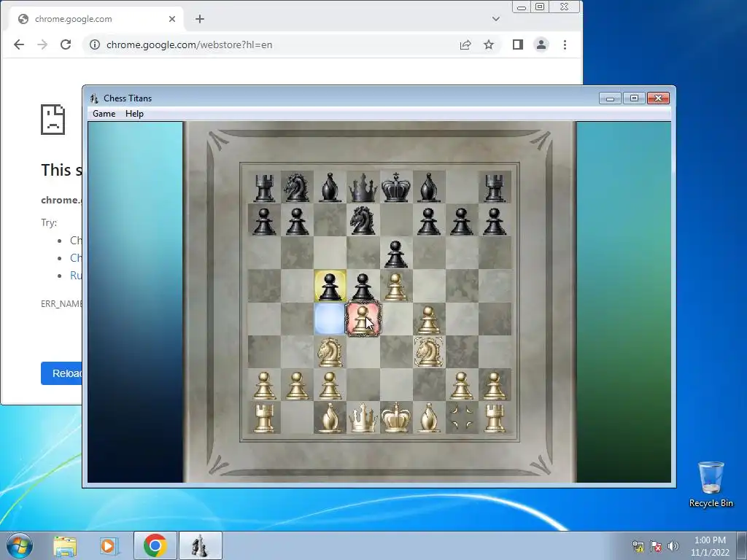Select the black bishop on c8
The image size is (747, 560).
pyautogui.click(x=330, y=187)
